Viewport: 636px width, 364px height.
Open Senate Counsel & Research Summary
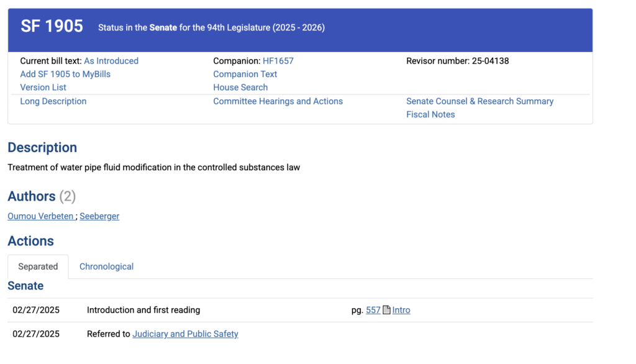point(479,101)
